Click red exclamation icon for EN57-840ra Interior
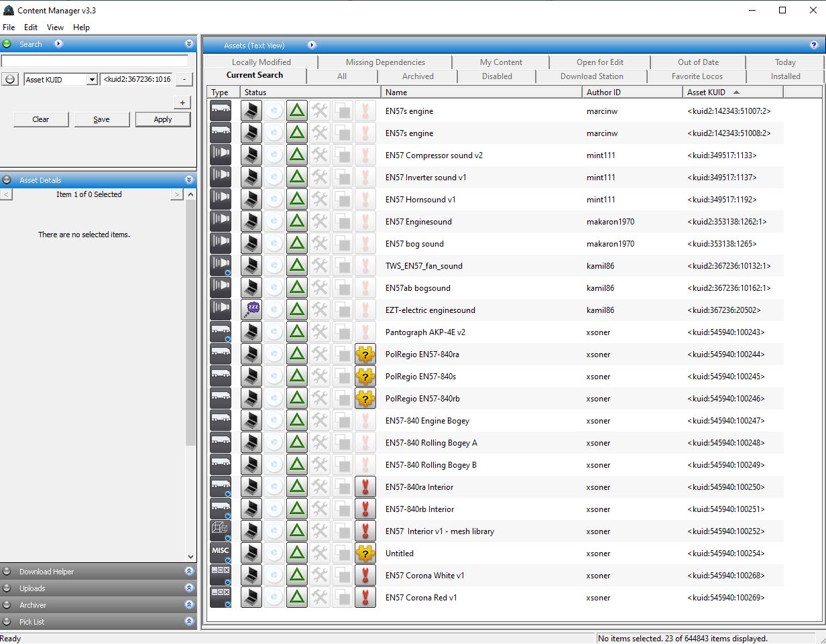 pos(365,487)
